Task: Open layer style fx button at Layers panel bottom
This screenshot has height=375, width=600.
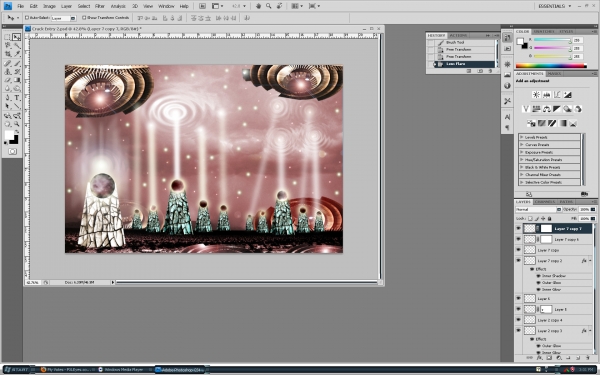Action: [539, 358]
